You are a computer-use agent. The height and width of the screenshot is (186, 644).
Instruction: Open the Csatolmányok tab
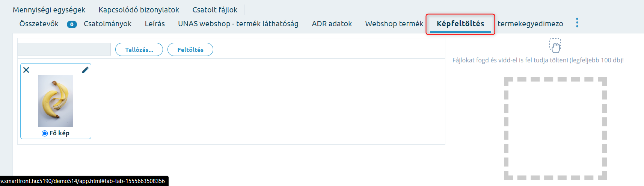(x=107, y=24)
